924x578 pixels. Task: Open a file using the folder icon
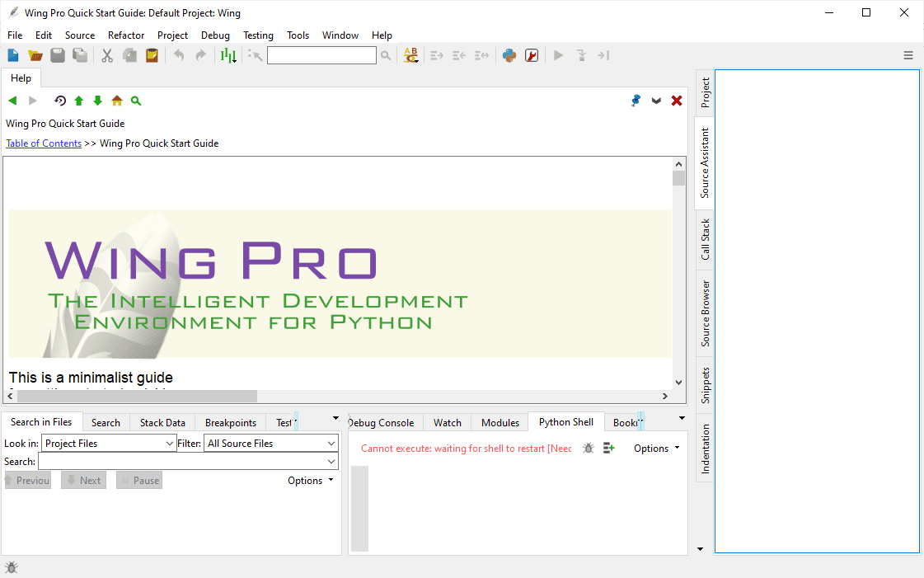35,55
